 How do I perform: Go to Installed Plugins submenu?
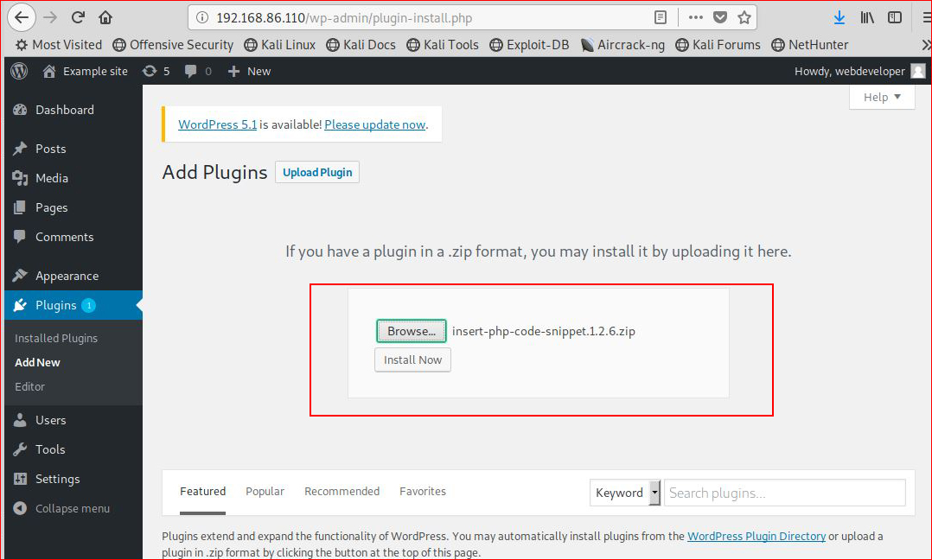click(x=56, y=338)
